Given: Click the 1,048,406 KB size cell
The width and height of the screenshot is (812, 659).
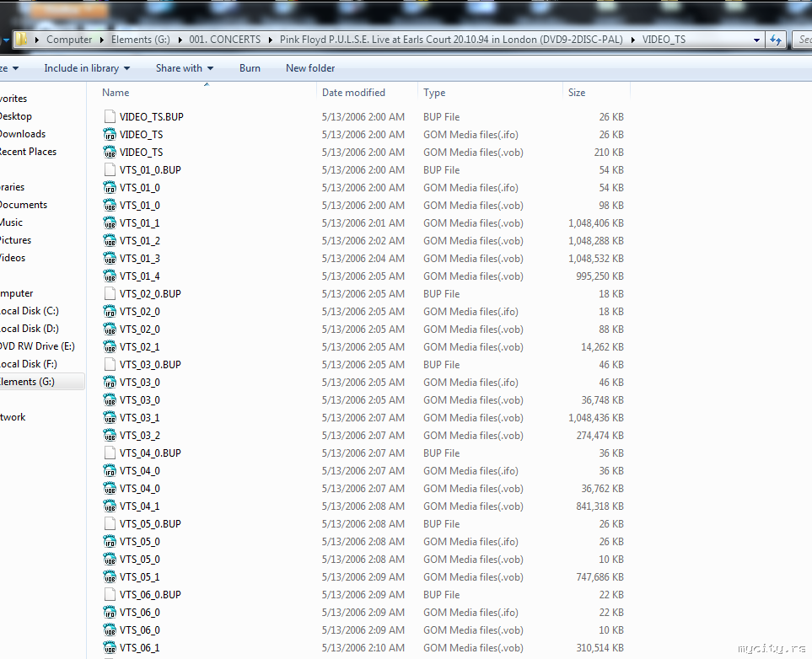Looking at the screenshot, I should pyautogui.click(x=595, y=223).
